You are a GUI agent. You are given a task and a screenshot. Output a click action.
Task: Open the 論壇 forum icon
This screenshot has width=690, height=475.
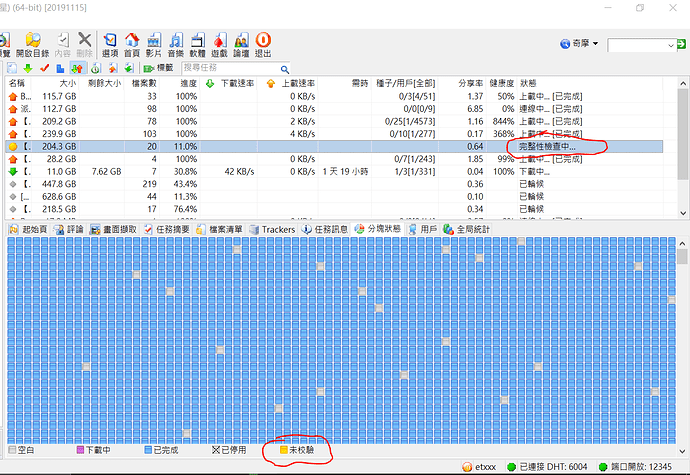point(241,44)
